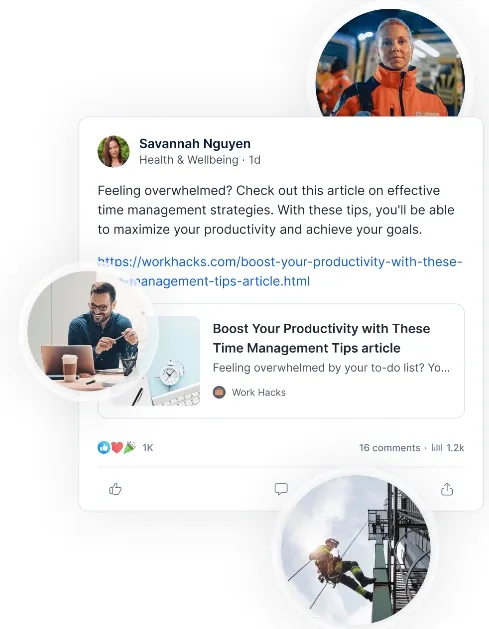Click the red heart reaction emoji
The height and width of the screenshot is (629, 489).
117,447
